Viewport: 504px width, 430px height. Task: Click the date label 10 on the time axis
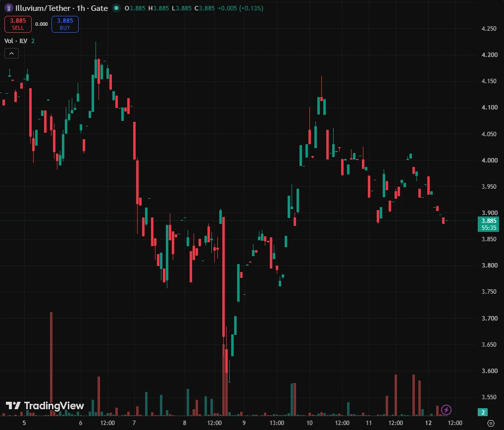(x=309, y=423)
